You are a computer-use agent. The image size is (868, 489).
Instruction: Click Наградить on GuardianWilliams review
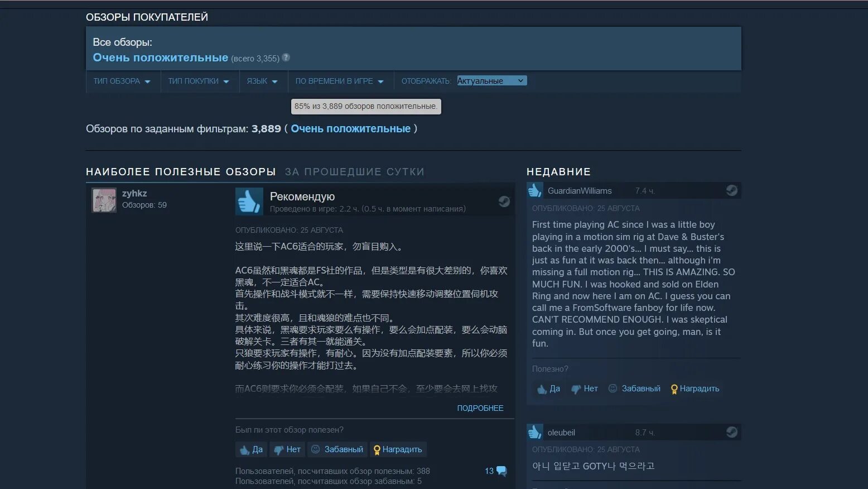tap(695, 389)
